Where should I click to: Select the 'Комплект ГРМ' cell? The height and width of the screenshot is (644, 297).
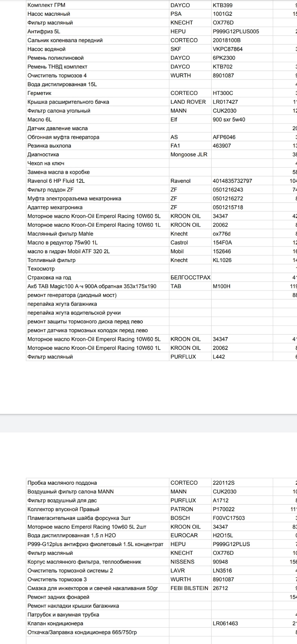point(98,5)
